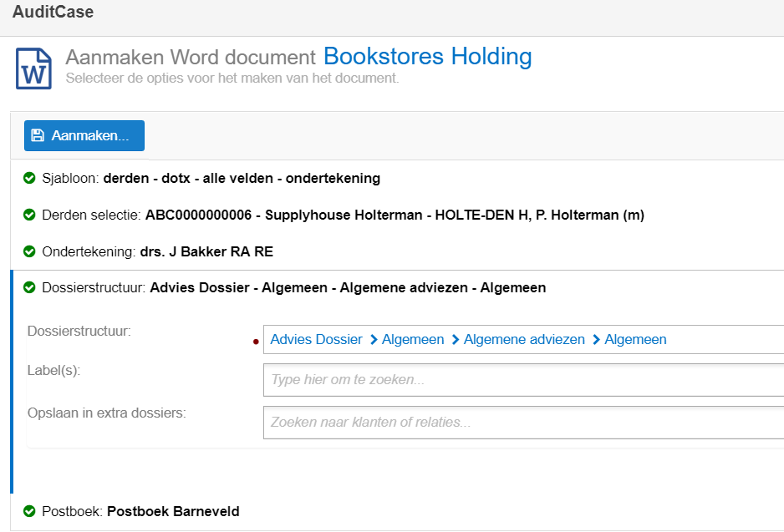The width and height of the screenshot is (784, 532).
Task: Focus the Label(s) search field
Action: tap(523, 380)
